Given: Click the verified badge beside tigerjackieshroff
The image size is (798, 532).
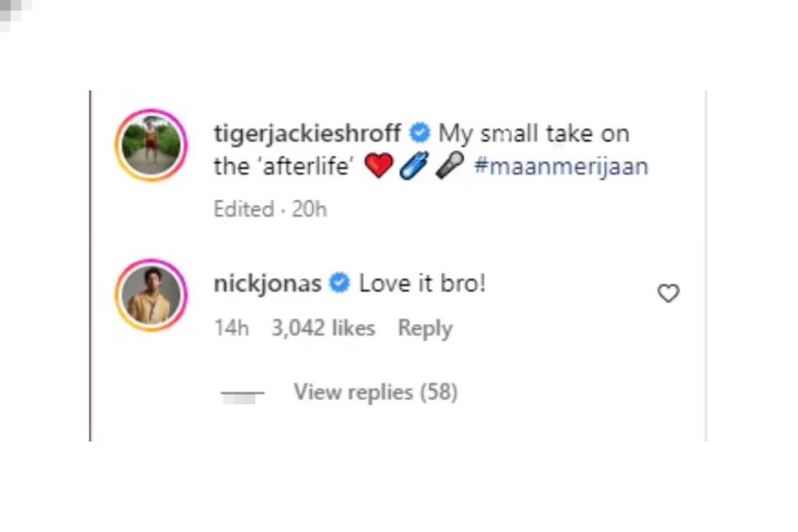Looking at the screenshot, I should tap(420, 133).
